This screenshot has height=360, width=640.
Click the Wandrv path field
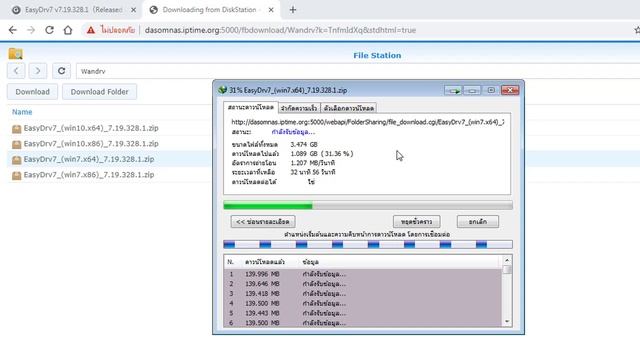tap(358, 71)
